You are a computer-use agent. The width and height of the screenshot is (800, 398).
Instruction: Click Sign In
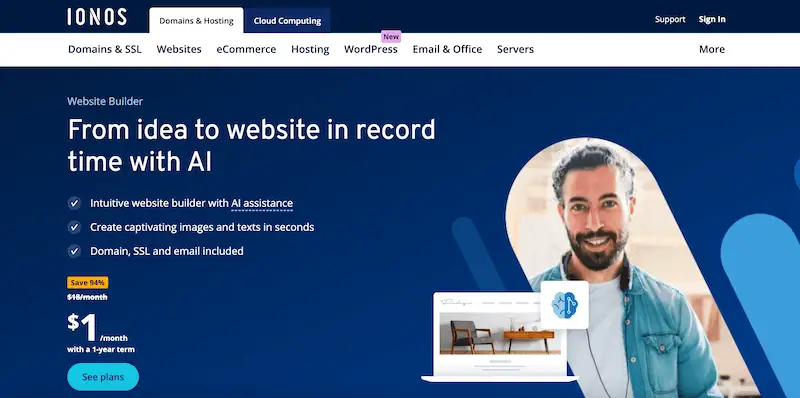712,19
